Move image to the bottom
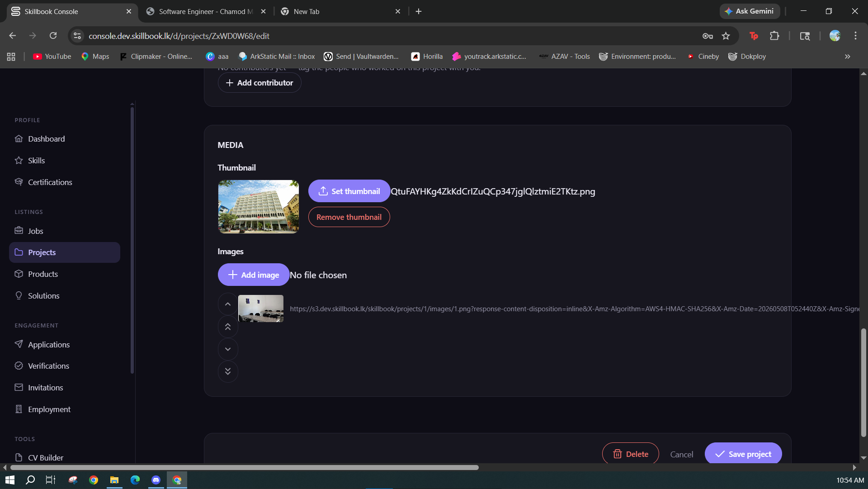 click(228, 371)
